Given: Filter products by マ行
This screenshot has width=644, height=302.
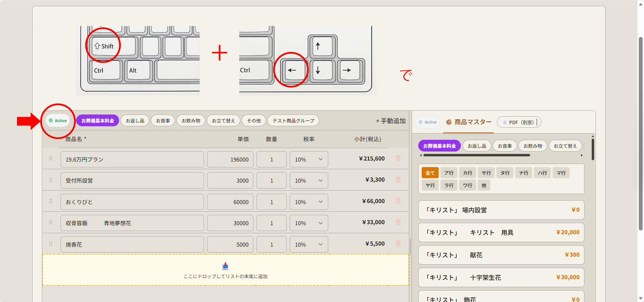Looking at the screenshot, I should [561, 173].
